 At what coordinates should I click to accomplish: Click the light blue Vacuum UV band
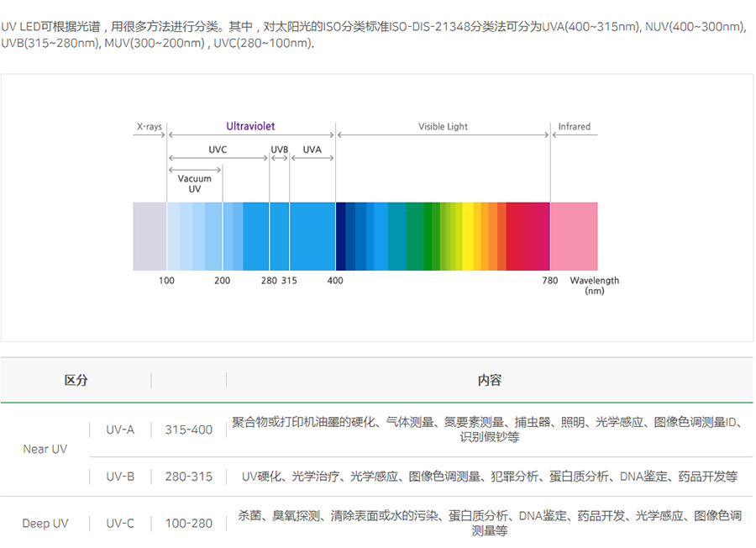coord(195,236)
